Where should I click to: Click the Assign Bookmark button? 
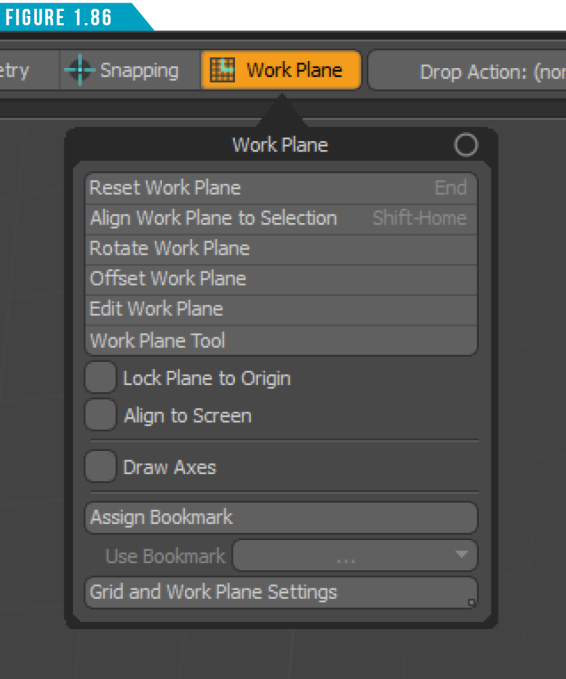(x=281, y=518)
